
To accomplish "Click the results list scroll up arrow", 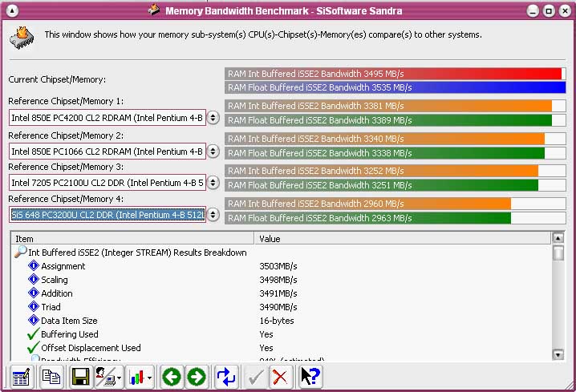I will point(558,238).
